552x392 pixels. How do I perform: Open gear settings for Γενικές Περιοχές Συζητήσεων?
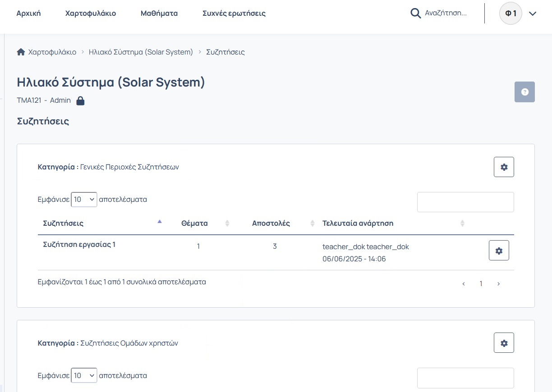click(x=504, y=167)
